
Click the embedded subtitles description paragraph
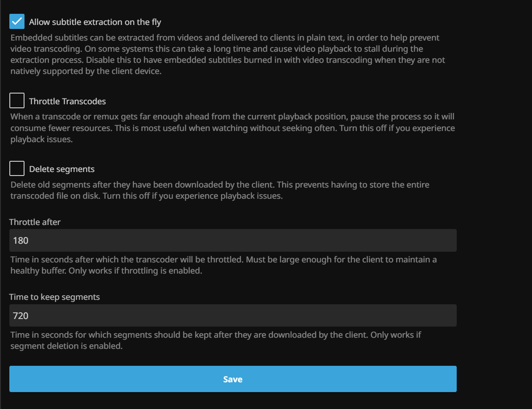pos(227,54)
